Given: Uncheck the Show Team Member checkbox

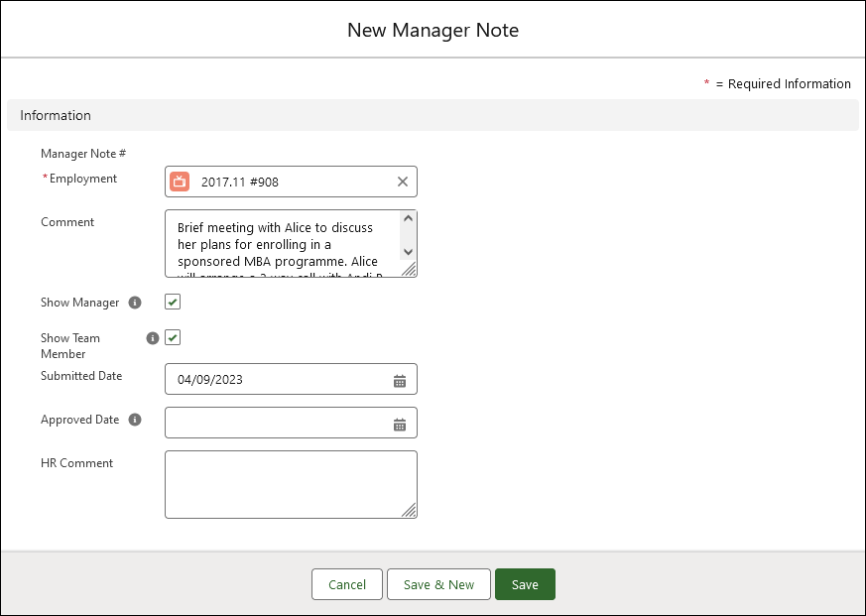Looking at the screenshot, I should tap(173, 337).
